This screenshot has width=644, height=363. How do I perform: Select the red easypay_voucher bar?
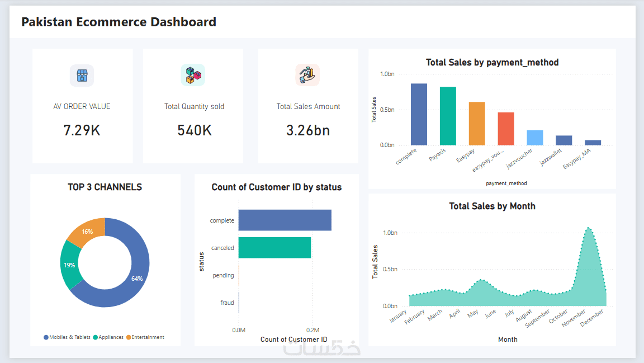[506, 129]
